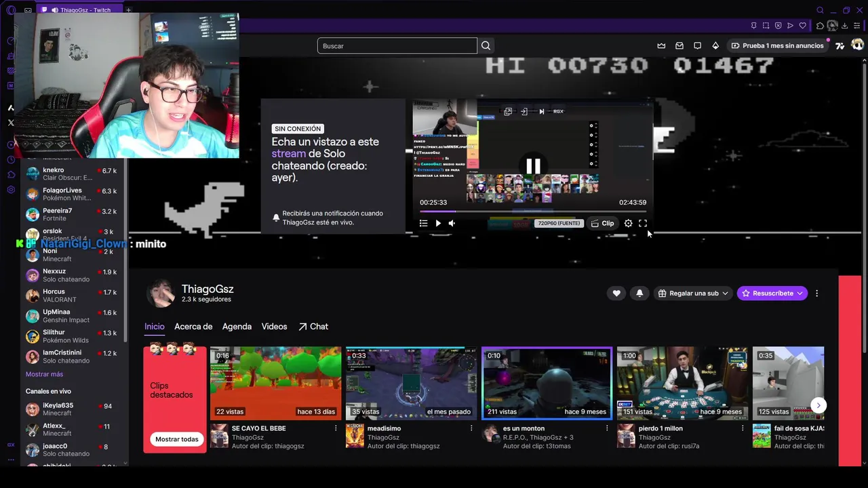Open the Regalar una sub dropdown
Viewport: 868px width, 488px height.
click(x=693, y=293)
